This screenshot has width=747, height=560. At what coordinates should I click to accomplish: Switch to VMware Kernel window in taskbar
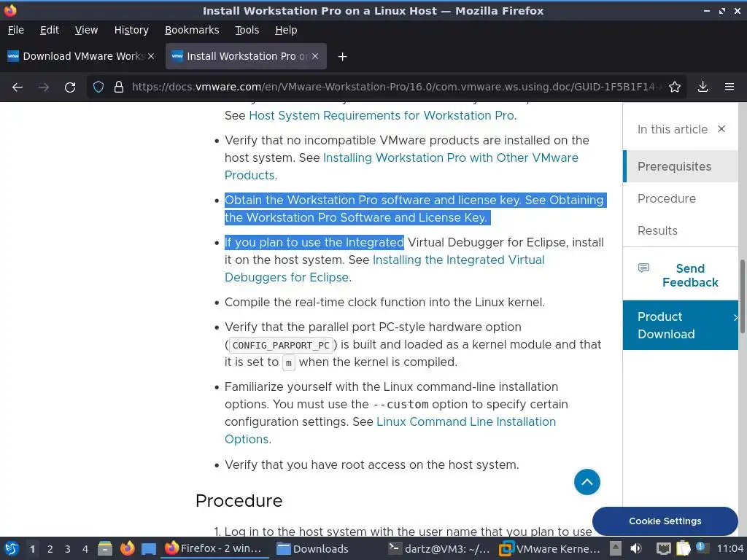[549, 548]
